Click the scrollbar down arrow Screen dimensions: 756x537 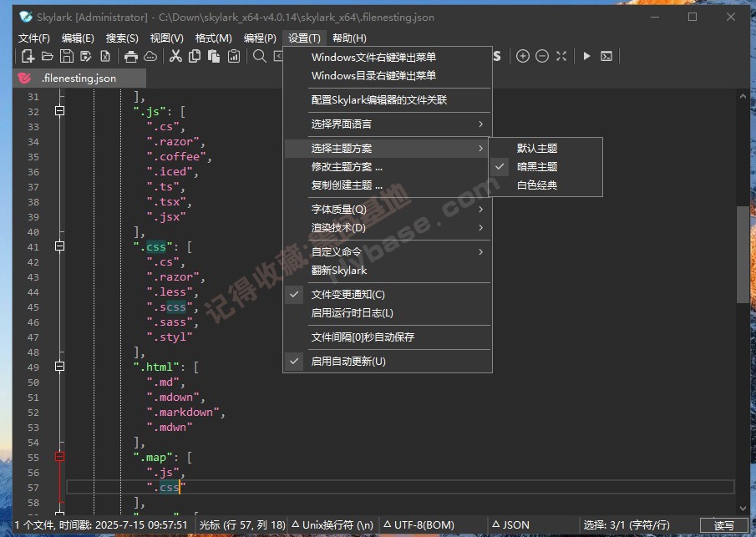click(x=743, y=509)
